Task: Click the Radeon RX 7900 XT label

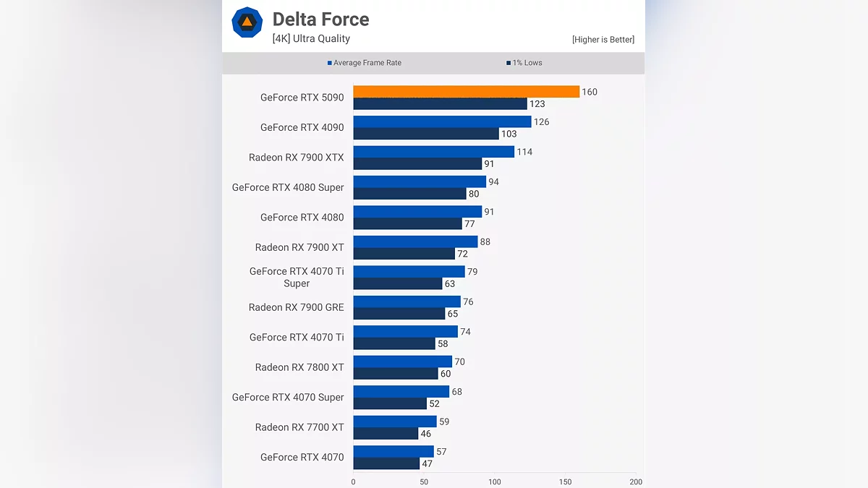Action: 299,247
